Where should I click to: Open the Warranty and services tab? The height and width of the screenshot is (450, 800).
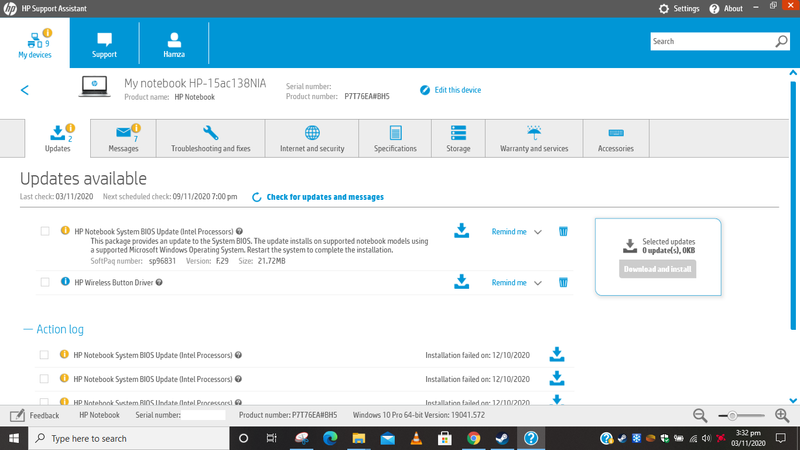pyautogui.click(x=534, y=138)
